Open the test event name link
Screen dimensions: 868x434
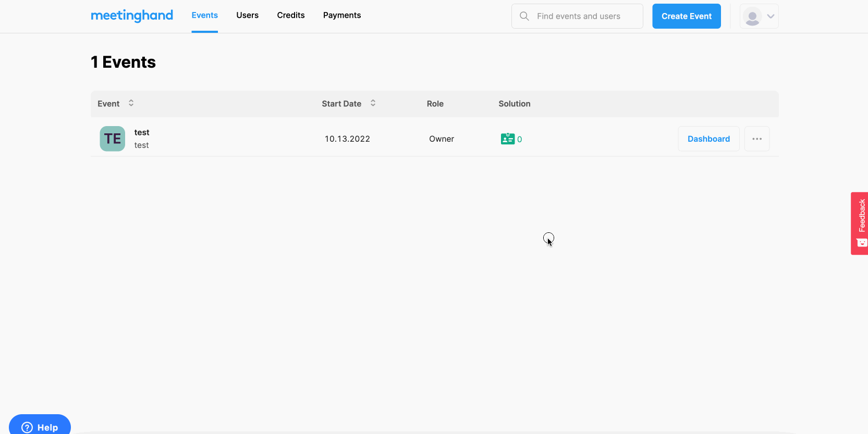click(x=142, y=132)
